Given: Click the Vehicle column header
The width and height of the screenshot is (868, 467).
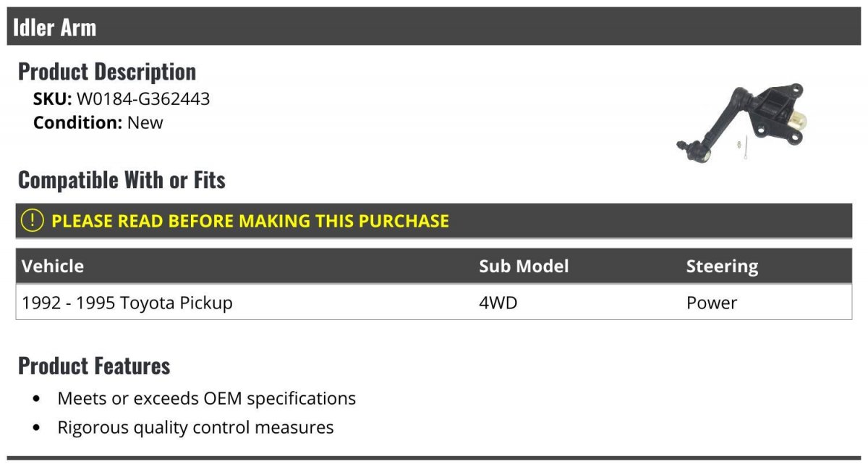Looking at the screenshot, I should (x=53, y=266).
